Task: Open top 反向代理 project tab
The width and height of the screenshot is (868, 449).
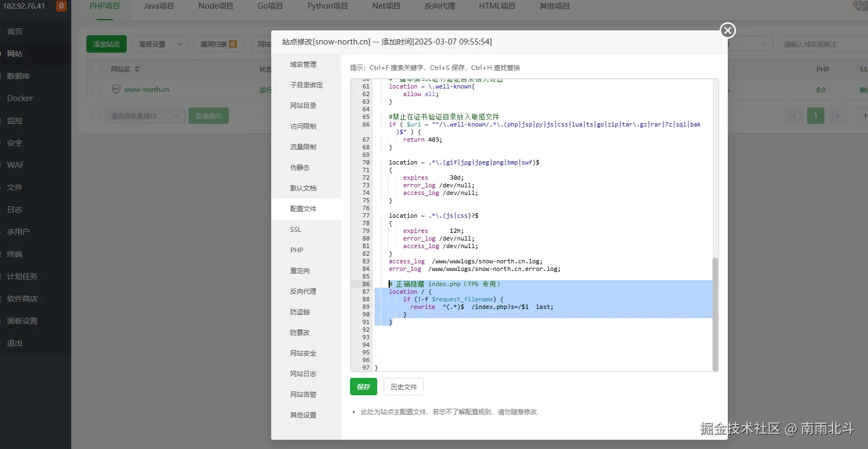Action: point(440,6)
